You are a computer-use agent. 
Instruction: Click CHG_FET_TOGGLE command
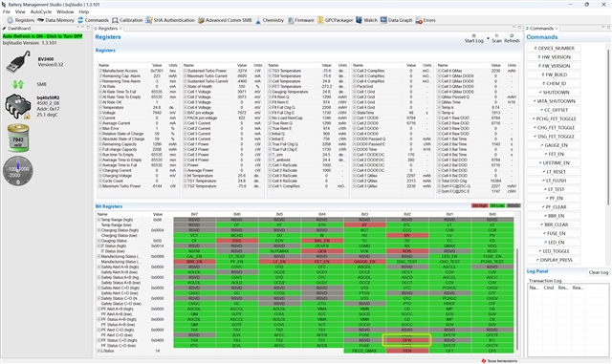click(x=554, y=128)
